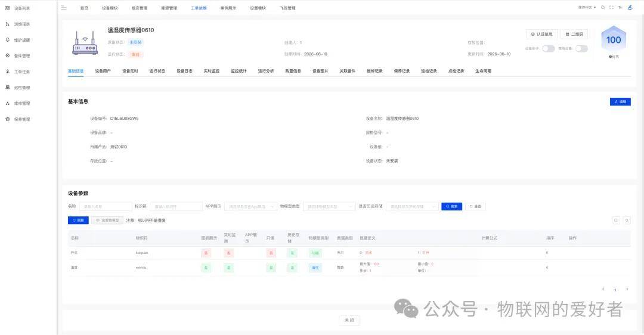
Task: Open 设备列表 icon in the sidebar
Action: point(7,8)
